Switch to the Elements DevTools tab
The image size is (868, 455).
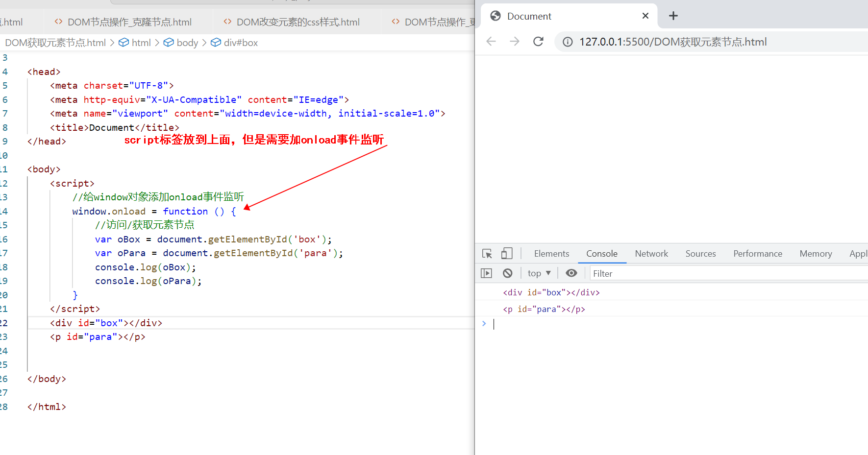tap(551, 254)
